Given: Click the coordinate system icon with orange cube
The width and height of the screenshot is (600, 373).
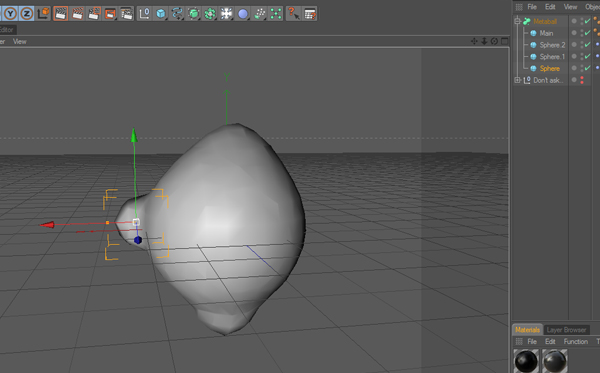Looking at the screenshot, I should [43, 13].
